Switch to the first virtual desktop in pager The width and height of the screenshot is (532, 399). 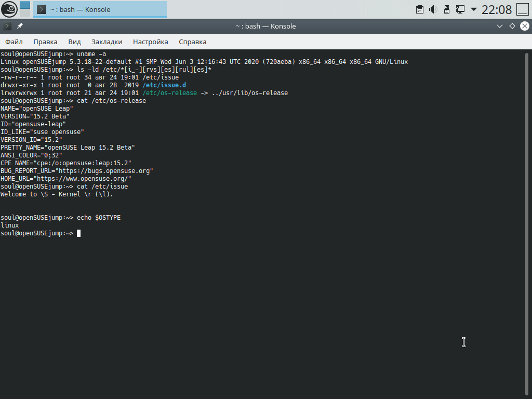coord(25,5)
